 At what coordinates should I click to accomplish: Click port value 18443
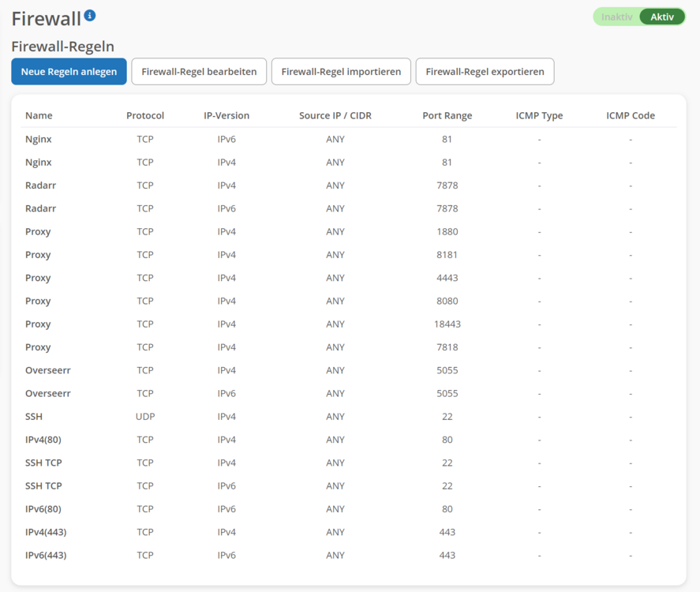pyautogui.click(x=447, y=324)
